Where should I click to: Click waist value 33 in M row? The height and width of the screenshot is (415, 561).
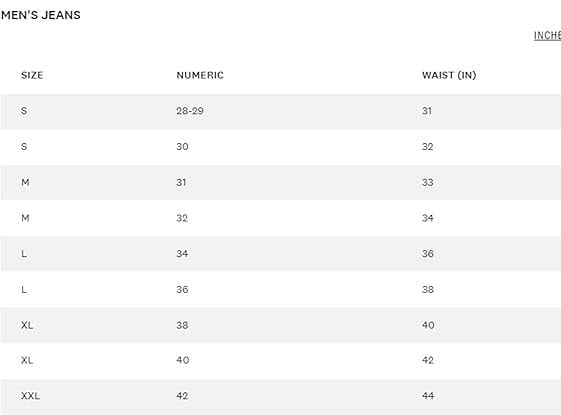click(428, 182)
